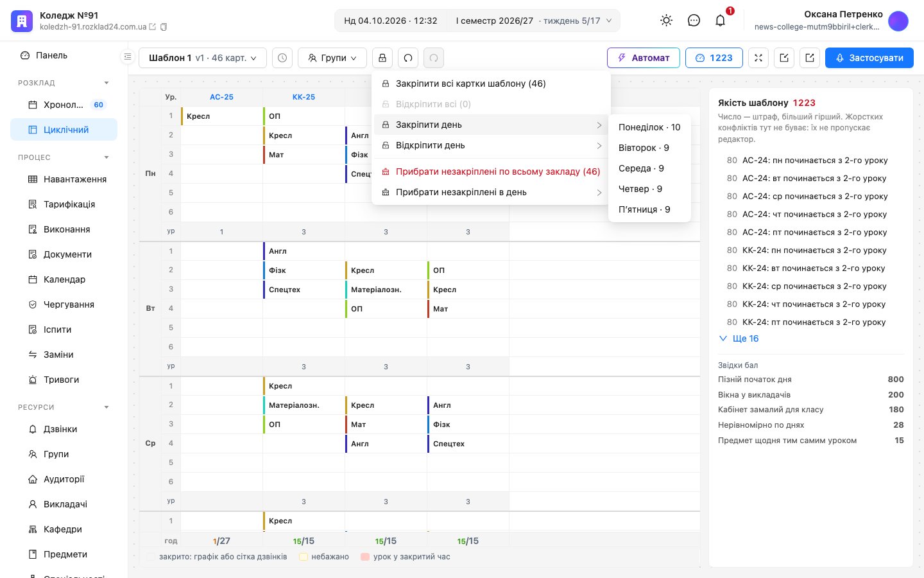Screen dimensions: 924x578
Task: Click the lock icon in the toolbar
Action: [382, 58]
